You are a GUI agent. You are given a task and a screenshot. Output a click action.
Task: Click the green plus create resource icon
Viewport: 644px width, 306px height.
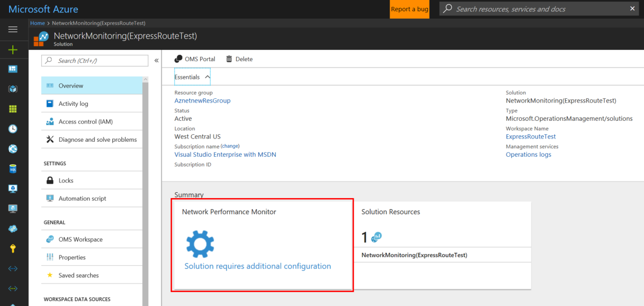click(x=13, y=49)
